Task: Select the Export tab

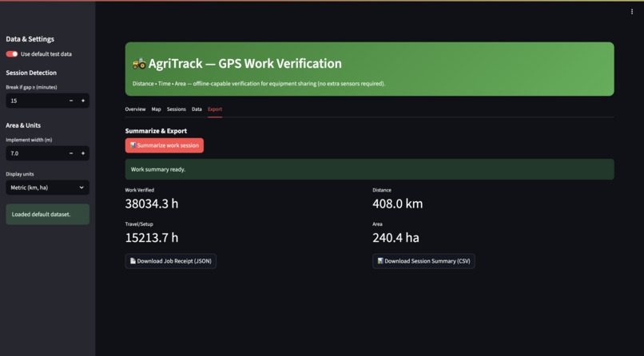Action: (x=215, y=109)
